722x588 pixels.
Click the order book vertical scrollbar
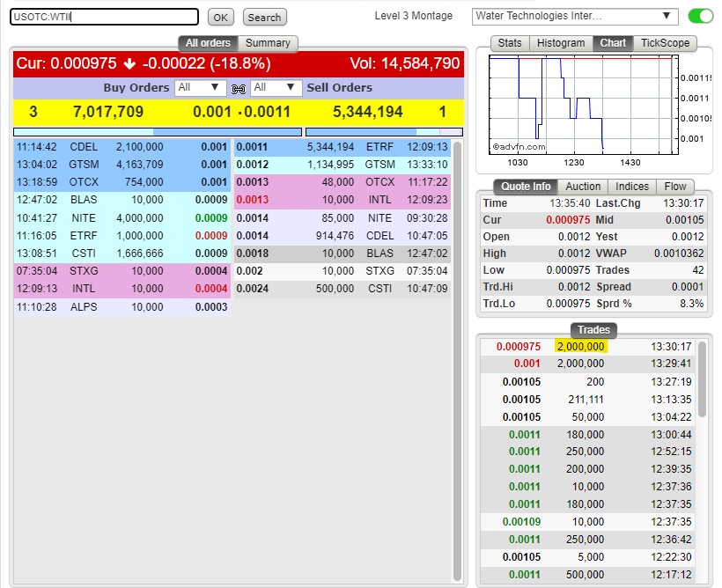tap(457, 361)
